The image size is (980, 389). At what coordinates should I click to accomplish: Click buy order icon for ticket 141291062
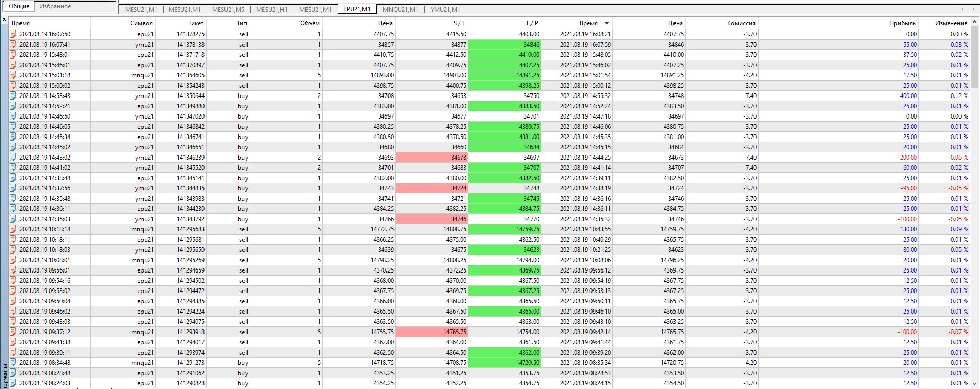click(x=13, y=373)
